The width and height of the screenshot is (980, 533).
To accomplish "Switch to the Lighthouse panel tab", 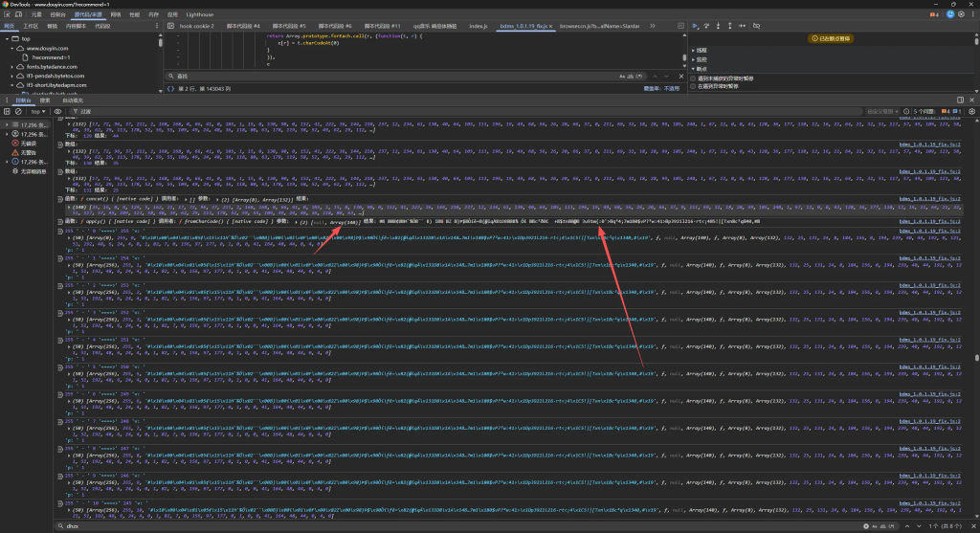I will coord(198,15).
